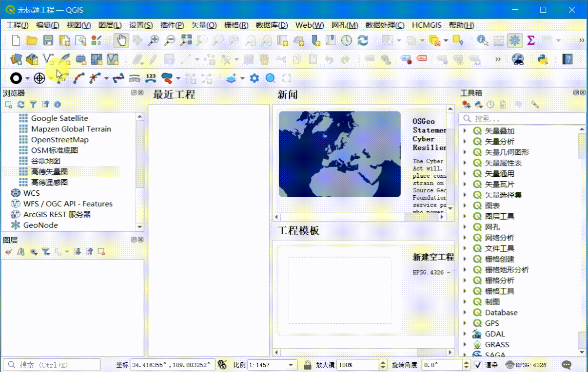The width and height of the screenshot is (588, 372).
Task: Open the 工程(J) menu
Action: tap(18, 25)
